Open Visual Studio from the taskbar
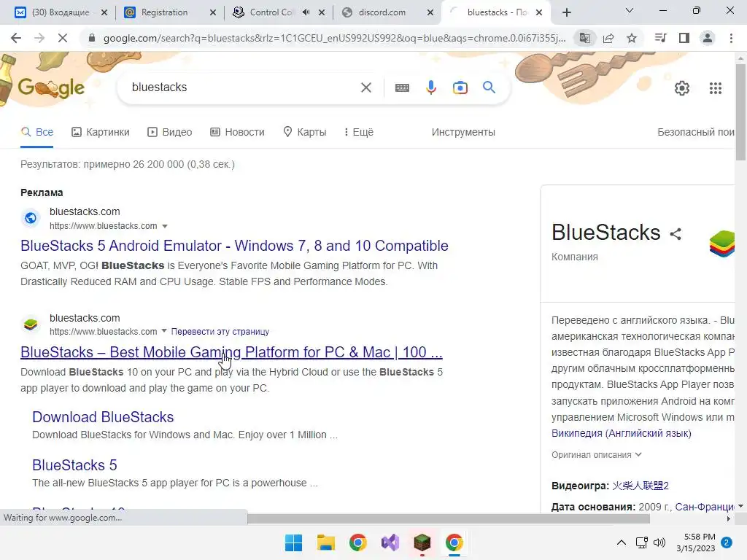The height and width of the screenshot is (560, 747). [x=390, y=542]
